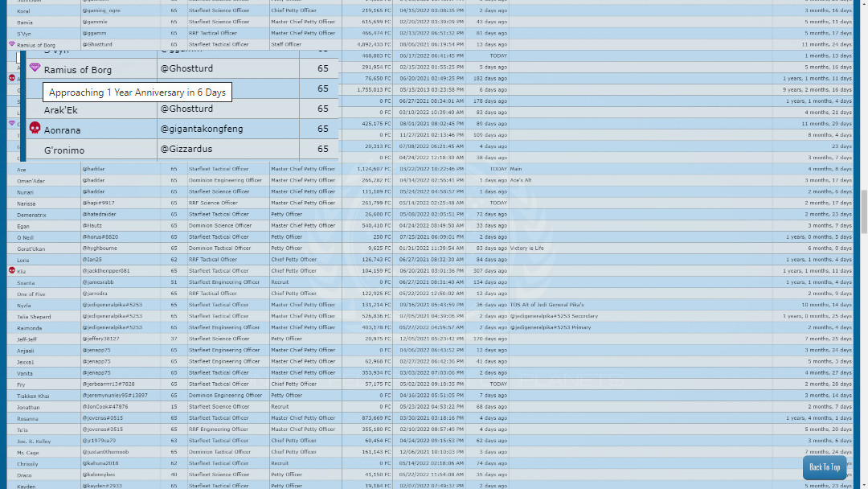The height and width of the screenshot is (489, 868).
Task: Click the Arak'Ek name in the magnified view
Action: tap(61, 109)
